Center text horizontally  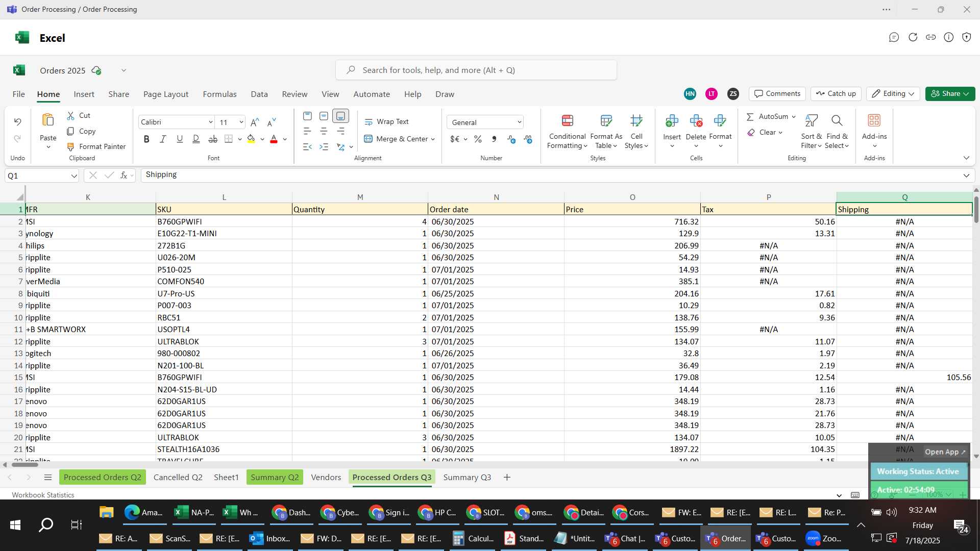pyautogui.click(x=324, y=131)
